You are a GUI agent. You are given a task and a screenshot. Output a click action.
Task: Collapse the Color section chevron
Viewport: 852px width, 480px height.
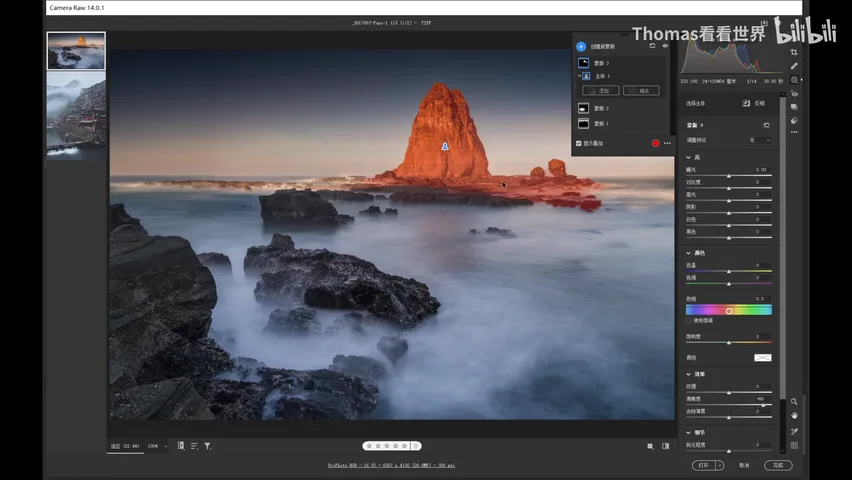pos(688,253)
